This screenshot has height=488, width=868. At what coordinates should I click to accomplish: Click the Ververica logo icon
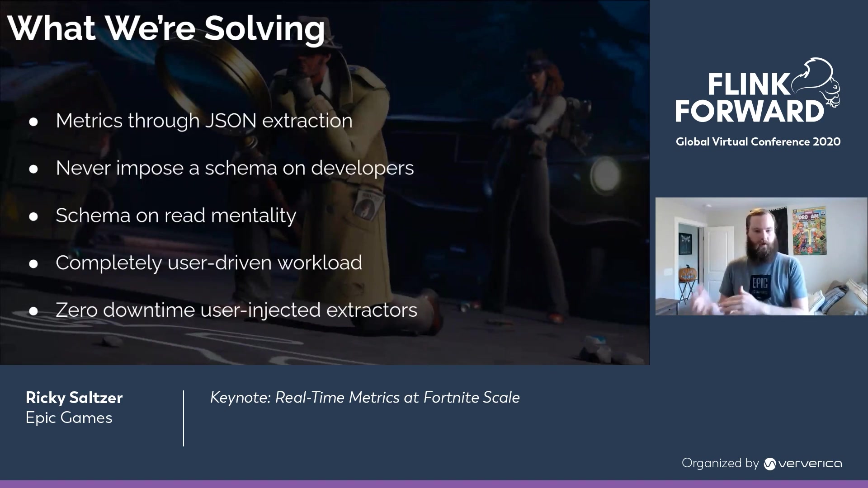[x=769, y=464]
